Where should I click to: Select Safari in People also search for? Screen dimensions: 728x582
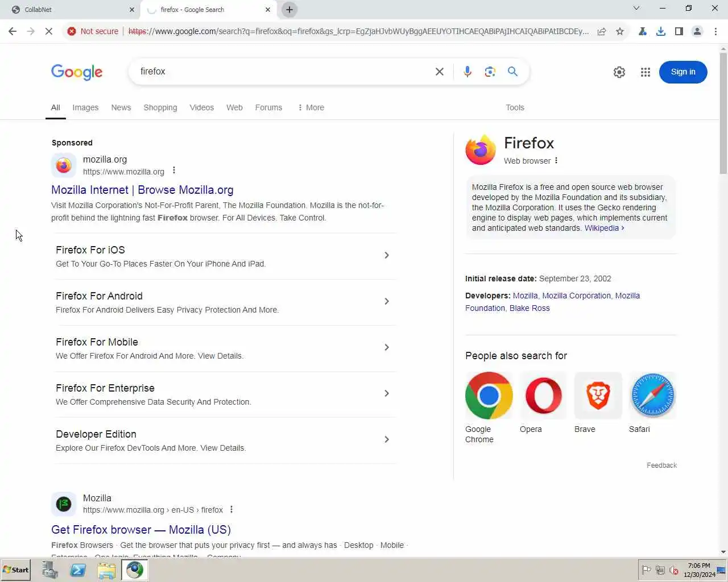[652, 403]
